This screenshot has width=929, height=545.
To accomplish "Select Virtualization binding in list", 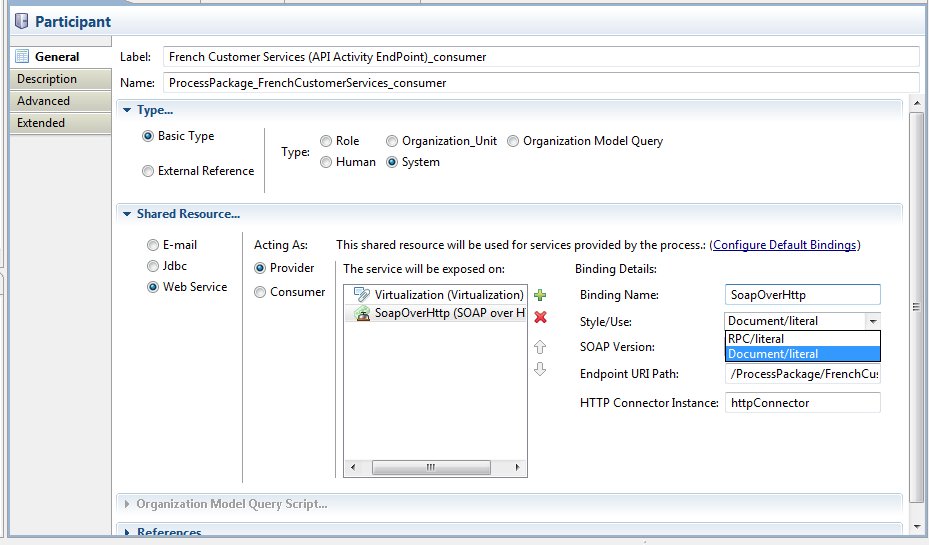I will [x=435, y=294].
